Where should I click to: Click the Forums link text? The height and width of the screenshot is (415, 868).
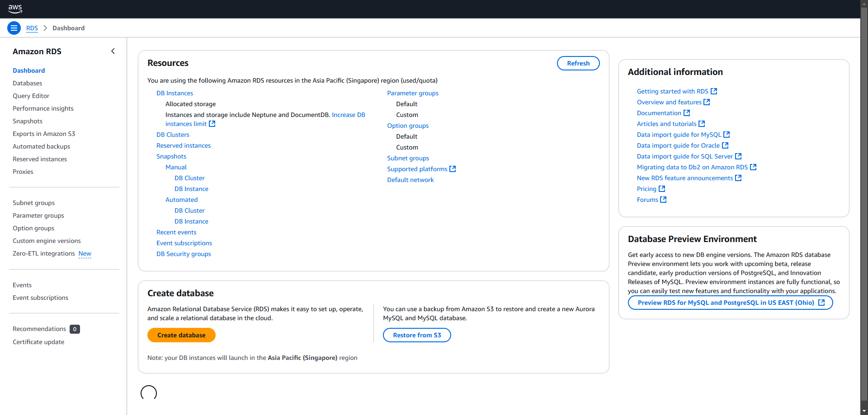coord(647,200)
